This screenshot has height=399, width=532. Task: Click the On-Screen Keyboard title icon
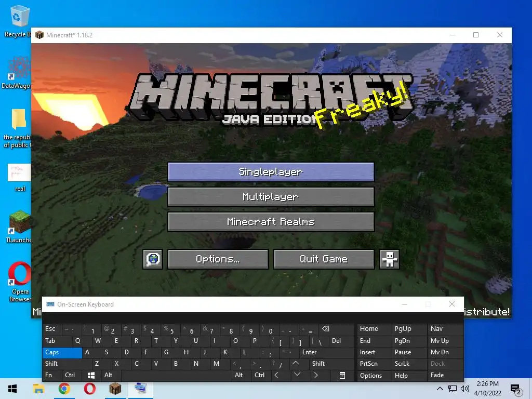pyautogui.click(x=50, y=304)
